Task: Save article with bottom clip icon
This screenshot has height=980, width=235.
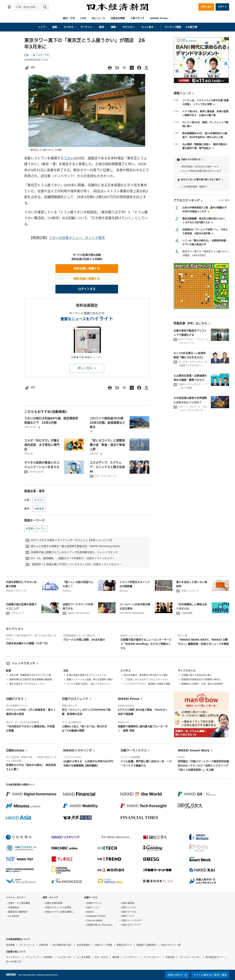Action: click(27, 388)
